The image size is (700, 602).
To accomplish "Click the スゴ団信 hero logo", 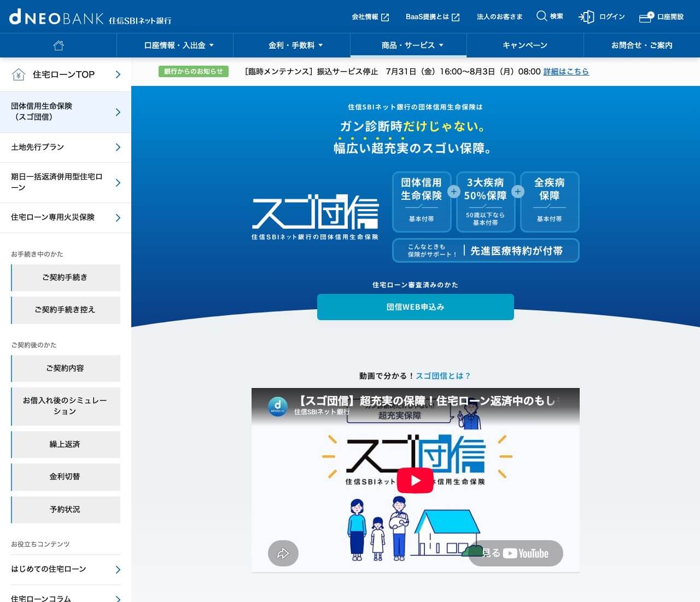I will [315, 217].
